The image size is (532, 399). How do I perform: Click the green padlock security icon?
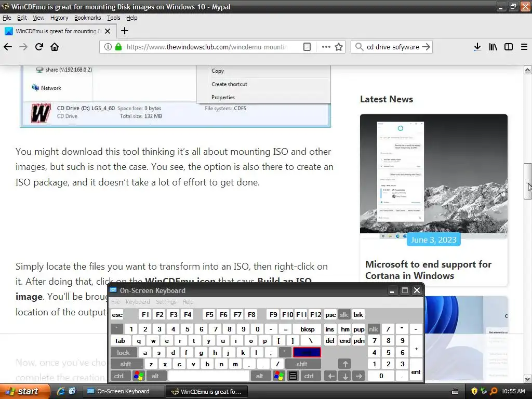click(x=118, y=47)
